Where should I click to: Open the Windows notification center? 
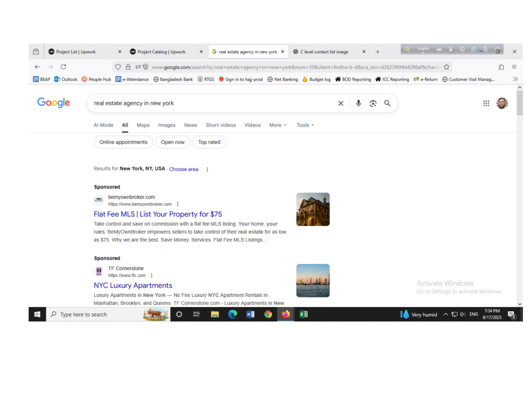(x=512, y=315)
